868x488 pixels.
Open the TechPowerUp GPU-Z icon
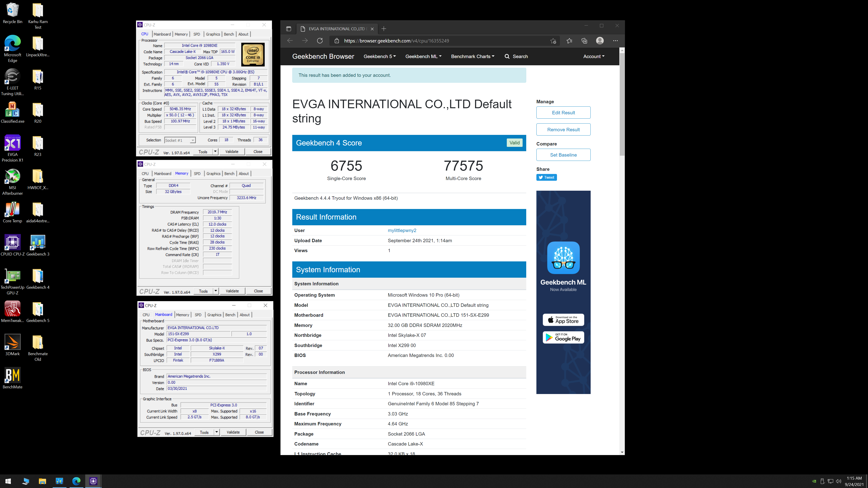[12, 282]
